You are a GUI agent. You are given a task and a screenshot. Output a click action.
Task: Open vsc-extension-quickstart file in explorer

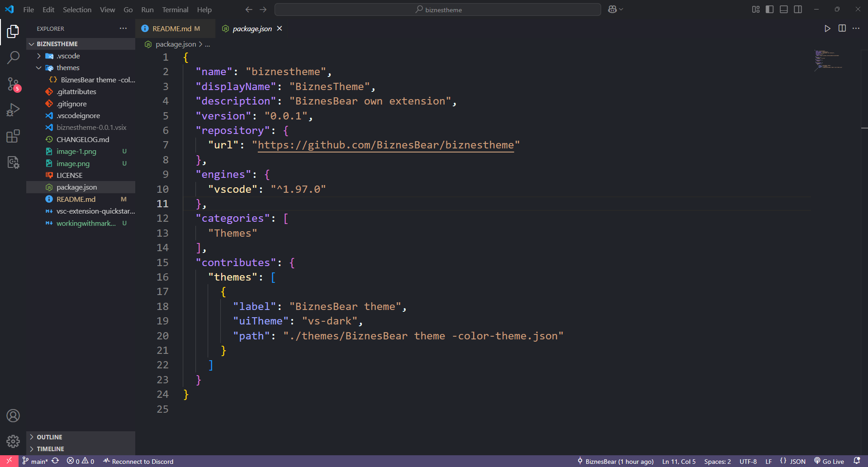click(81, 211)
